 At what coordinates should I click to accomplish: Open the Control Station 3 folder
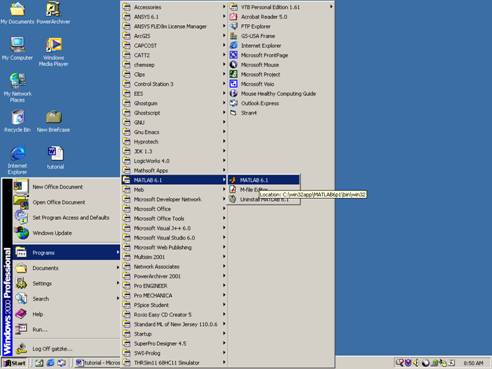coord(174,84)
